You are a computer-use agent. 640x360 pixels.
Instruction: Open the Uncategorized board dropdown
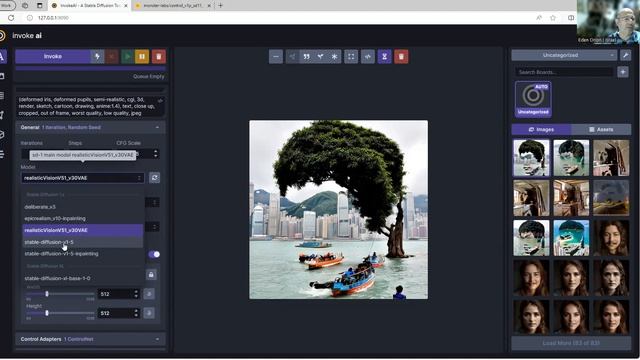[x=564, y=55]
